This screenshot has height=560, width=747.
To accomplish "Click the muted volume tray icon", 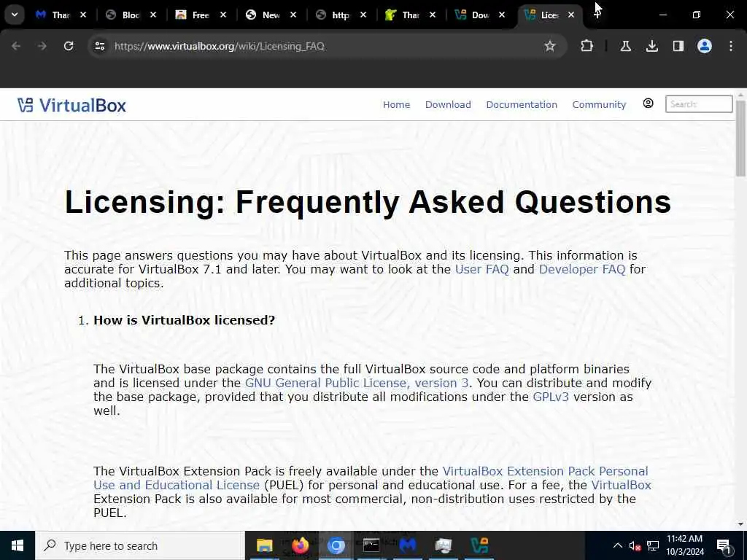I will tap(635, 545).
